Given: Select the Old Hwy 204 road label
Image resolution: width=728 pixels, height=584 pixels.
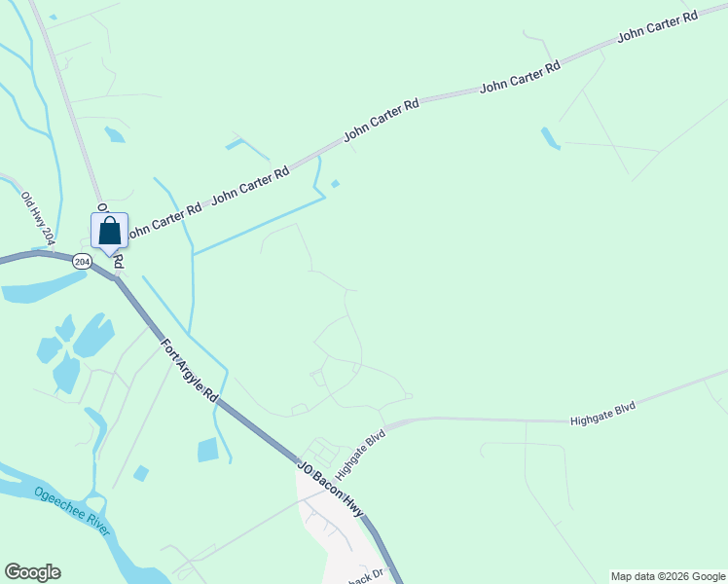Looking at the screenshot, I should pyautogui.click(x=38, y=218).
